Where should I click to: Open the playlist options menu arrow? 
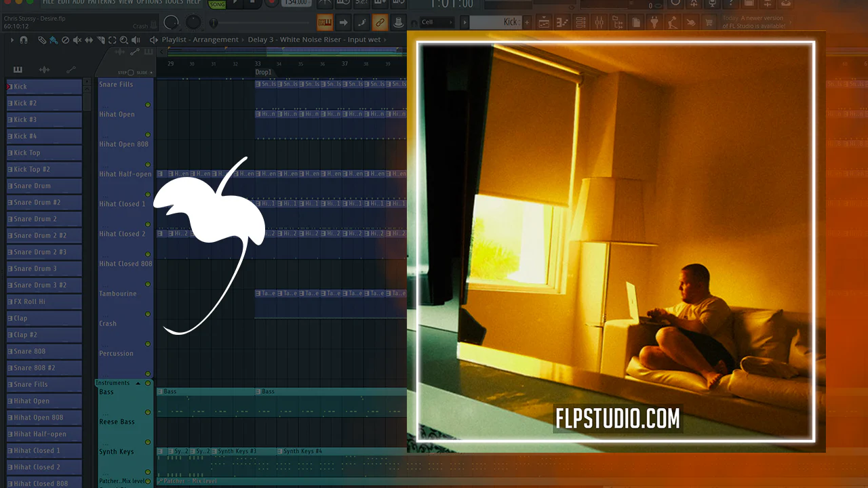click(x=12, y=40)
